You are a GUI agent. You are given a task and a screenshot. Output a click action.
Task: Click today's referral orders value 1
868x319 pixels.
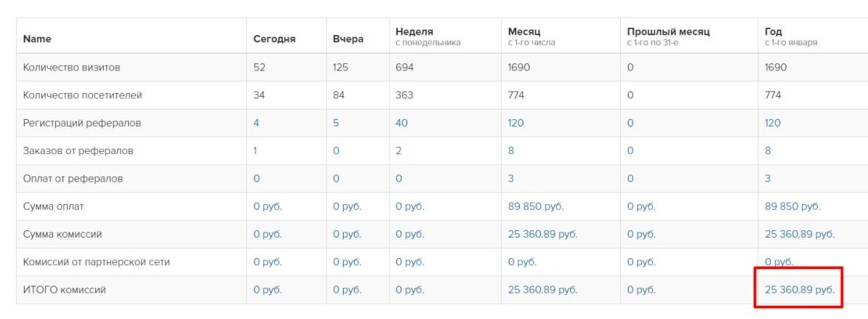click(x=255, y=150)
